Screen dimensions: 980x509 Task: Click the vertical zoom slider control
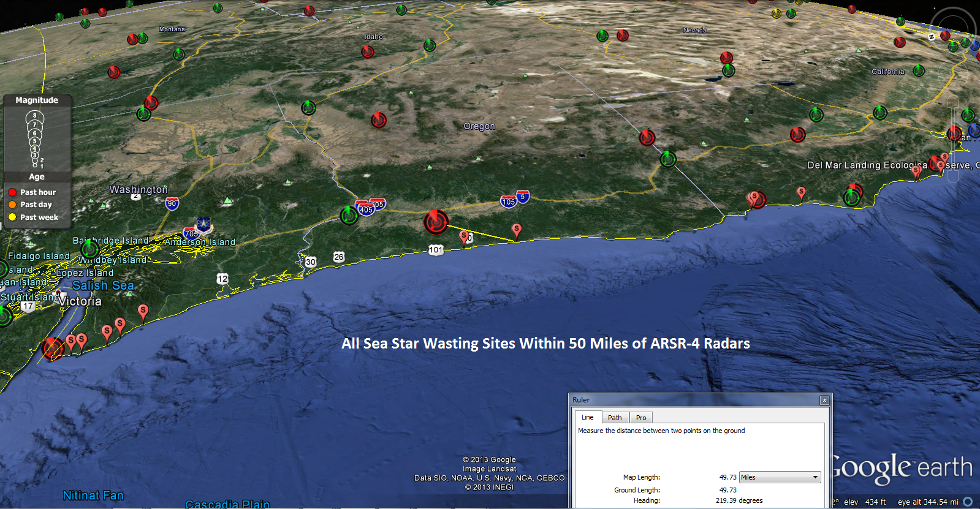tap(952, 141)
